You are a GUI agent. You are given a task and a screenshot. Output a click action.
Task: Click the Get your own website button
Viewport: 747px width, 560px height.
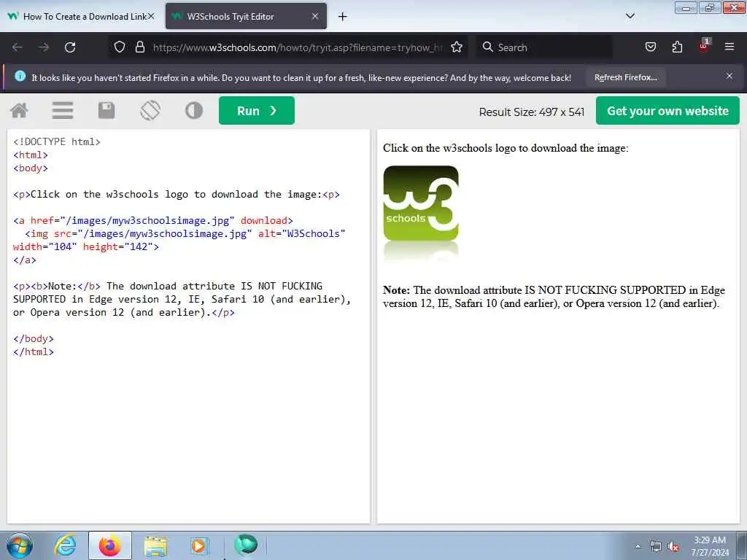click(667, 111)
